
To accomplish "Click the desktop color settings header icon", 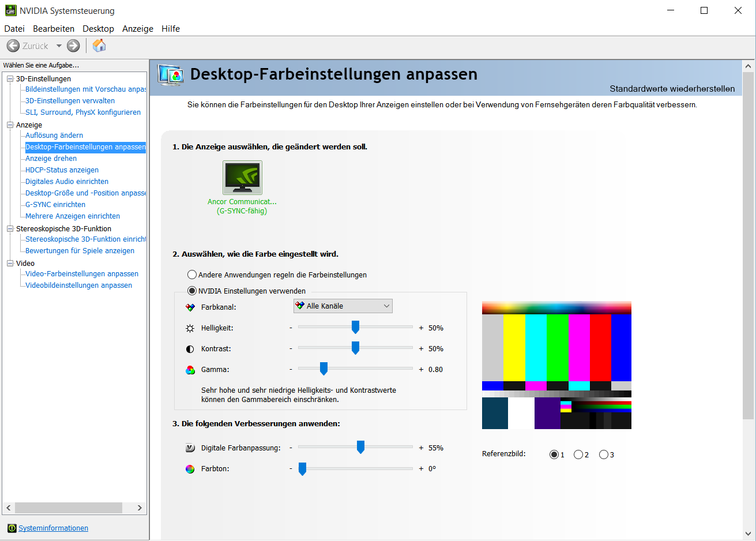I will click(x=171, y=75).
